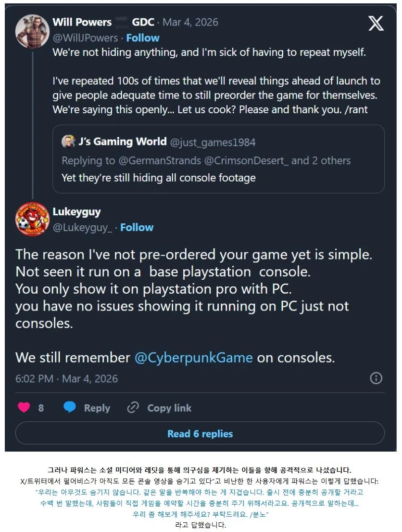This screenshot has width=402, height=532.
Task: Like the tweet with the heart icon
Action: [24, 408]
